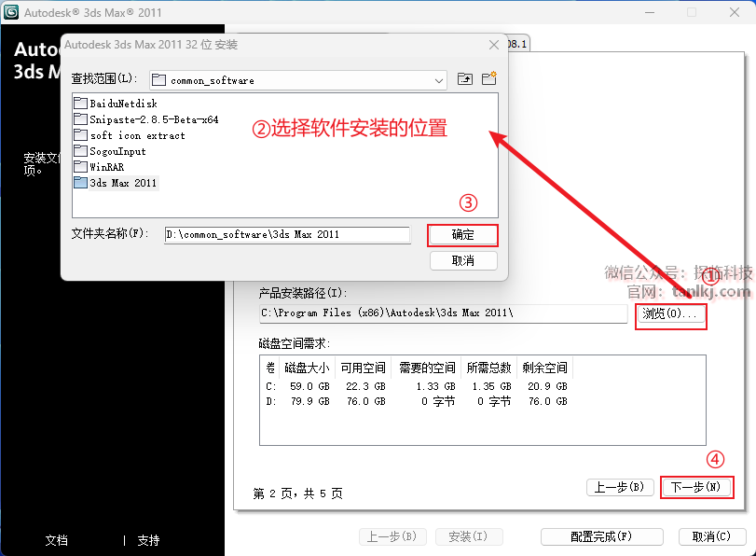The height and width of the screenshot is (556, 756).
Task: Click the soft icon extract folder icon
Action: pyautogui.click(x=80, y=134)
